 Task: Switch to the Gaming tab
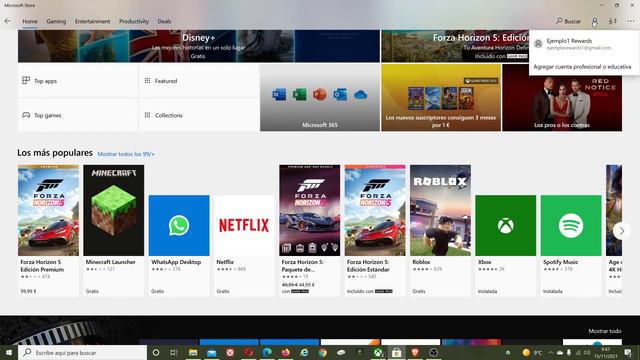56,21
